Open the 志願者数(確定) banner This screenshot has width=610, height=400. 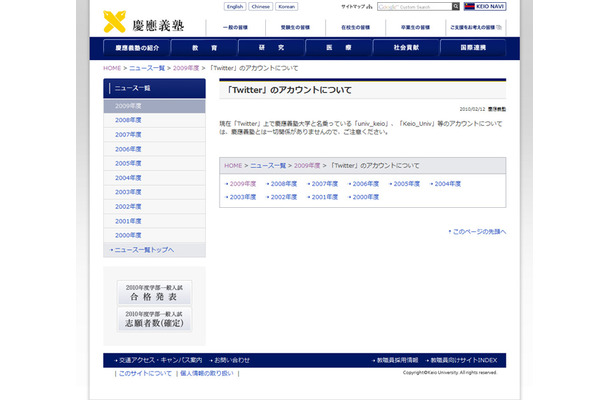[x=154, y=319]
